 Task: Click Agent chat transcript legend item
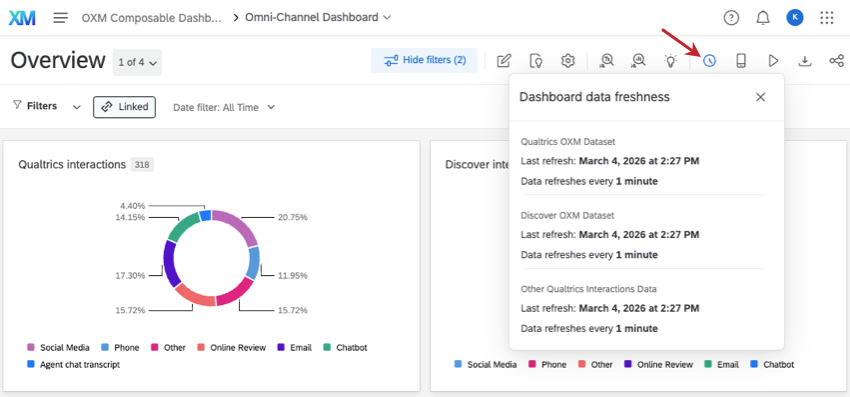74,364
